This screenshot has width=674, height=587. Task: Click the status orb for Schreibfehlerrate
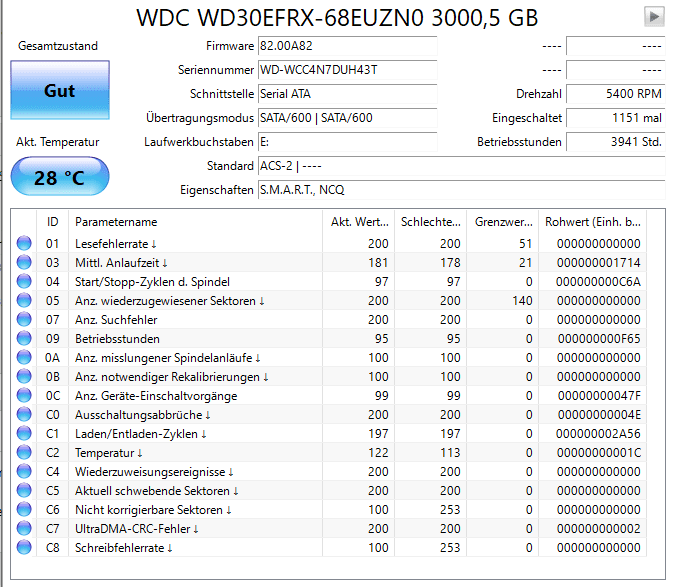click(24, 547)
